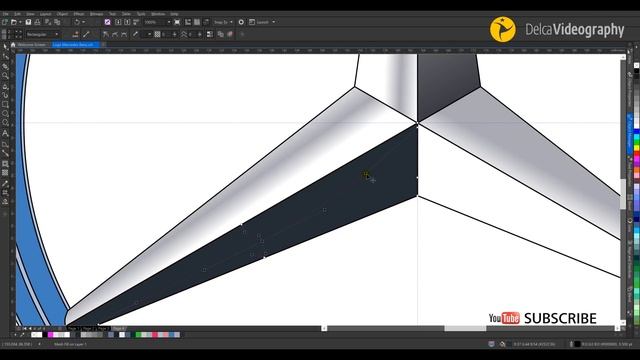Viewport: 640px width, 360px height.
Task: Open the purple Search Content icon
Action: pyautogui.click(x=107, y=22)
